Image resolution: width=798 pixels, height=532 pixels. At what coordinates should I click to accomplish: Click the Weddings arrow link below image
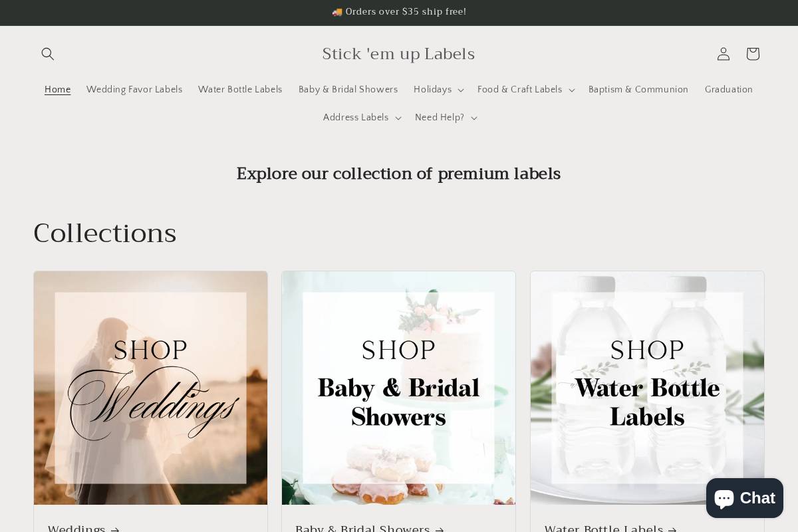pyautogui.click(x=84, y=529)
